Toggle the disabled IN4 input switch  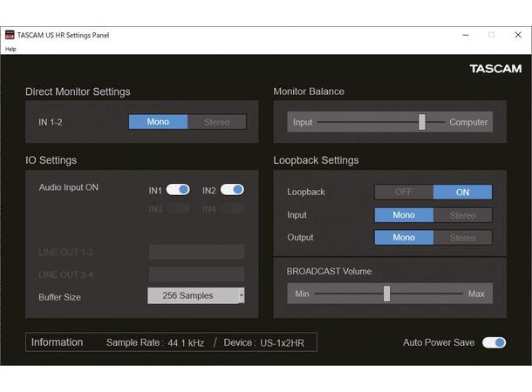[232, 208]
